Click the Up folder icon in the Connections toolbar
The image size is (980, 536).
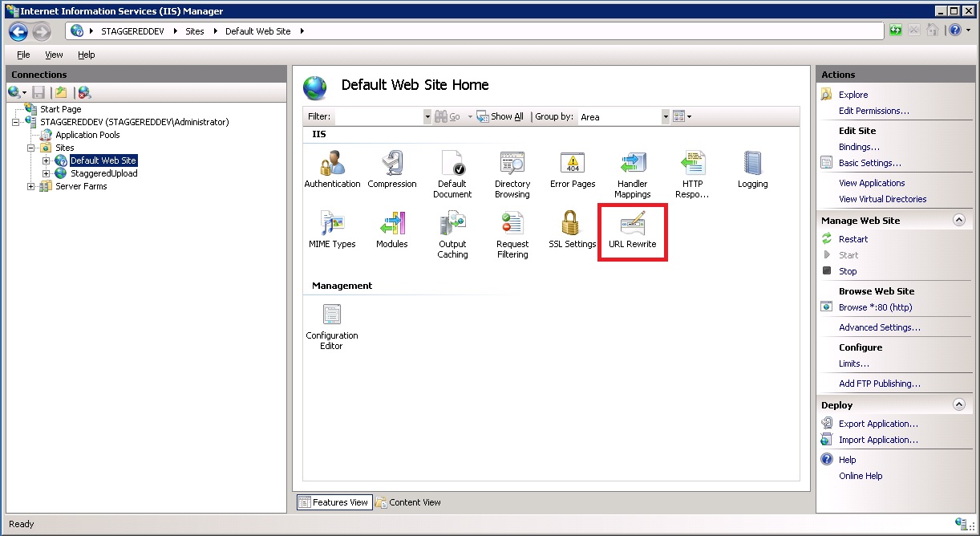point(62,93)
